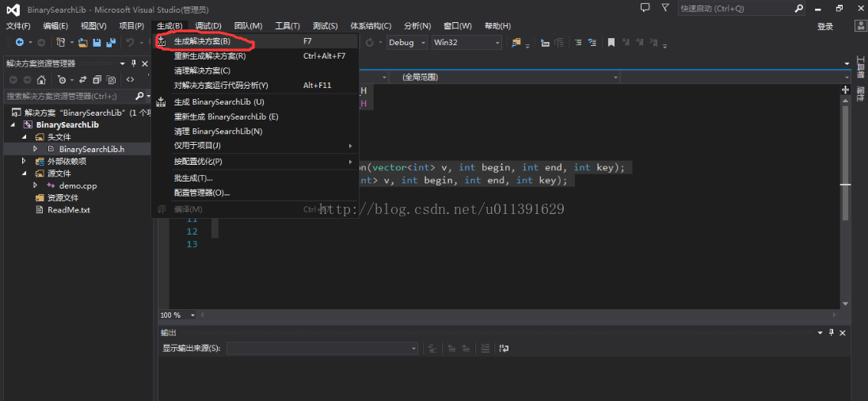Toggle the bookmark icon in the toolbar

pyautogui.click(x=611, y=43)
